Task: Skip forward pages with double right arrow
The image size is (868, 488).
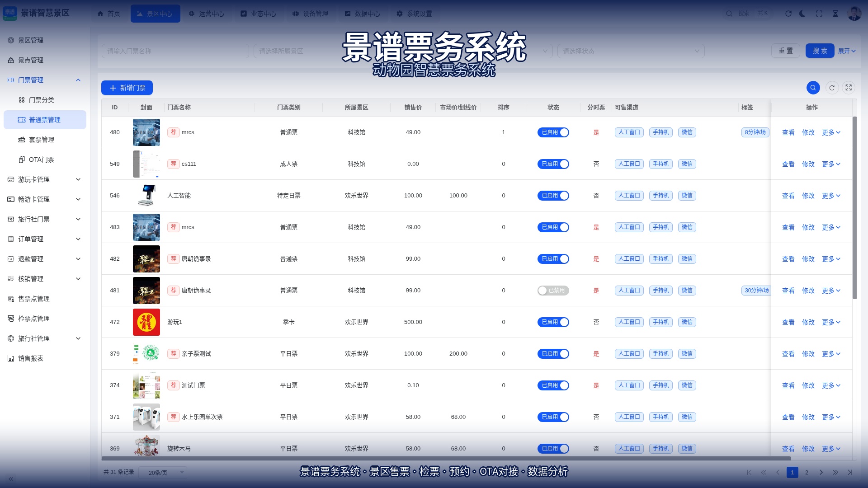Action: [x=835, y=473]
